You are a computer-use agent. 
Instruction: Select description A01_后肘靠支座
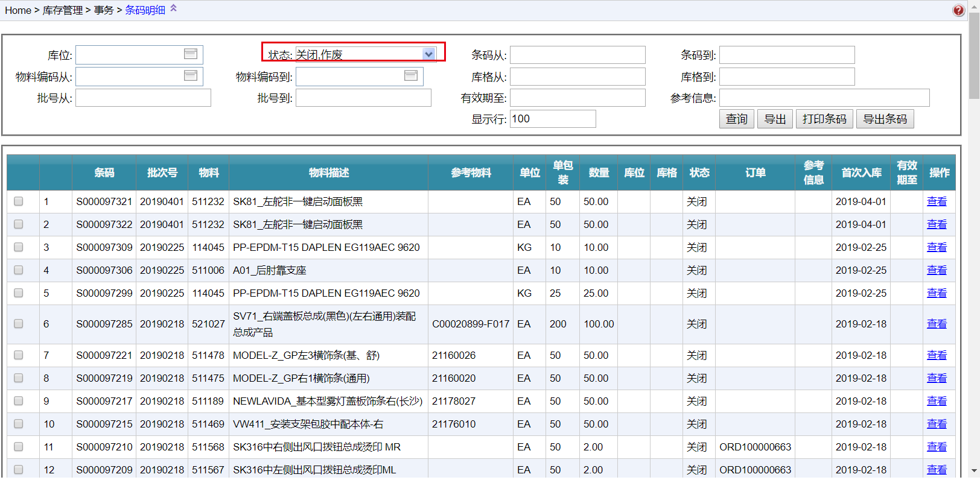[270, 270]
